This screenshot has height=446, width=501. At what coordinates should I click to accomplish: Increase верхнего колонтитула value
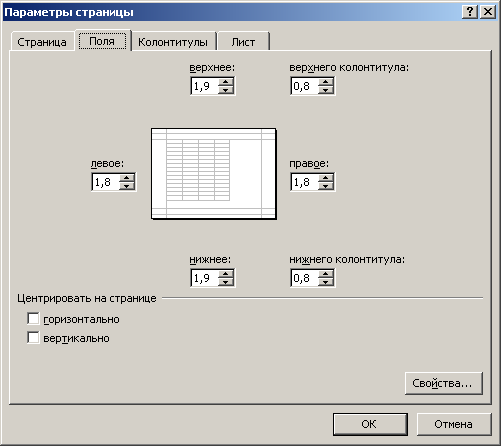(x=326, y=82)
